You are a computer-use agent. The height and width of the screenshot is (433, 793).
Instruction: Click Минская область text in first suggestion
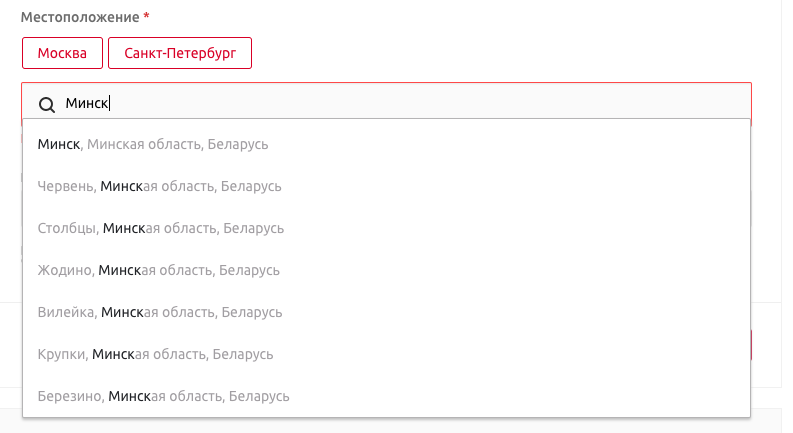[x=145, y=144]
